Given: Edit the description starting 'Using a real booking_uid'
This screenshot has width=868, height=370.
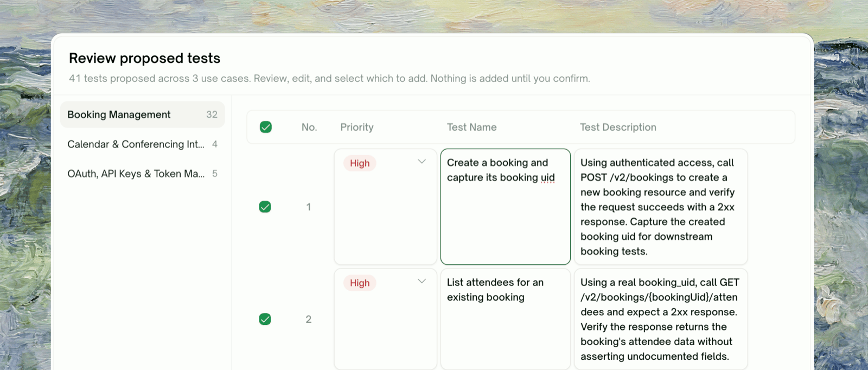Looking at the screenshot, I should point(661,319).
